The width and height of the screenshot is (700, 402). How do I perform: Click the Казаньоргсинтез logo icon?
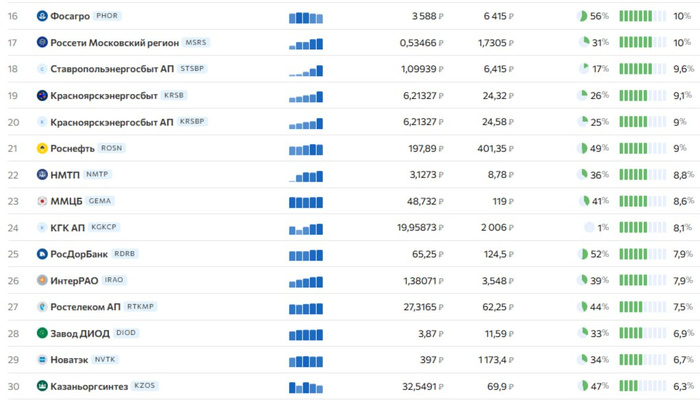coord(42,386)
